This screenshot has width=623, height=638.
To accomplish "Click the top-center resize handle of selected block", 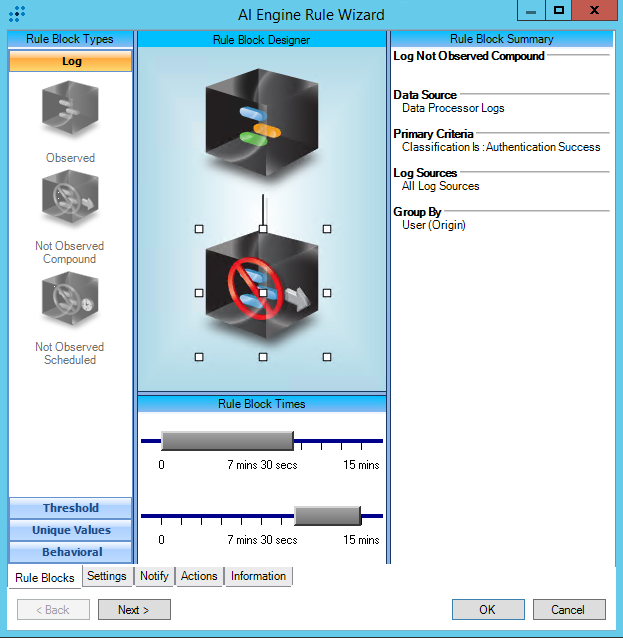I will point(263,229).
